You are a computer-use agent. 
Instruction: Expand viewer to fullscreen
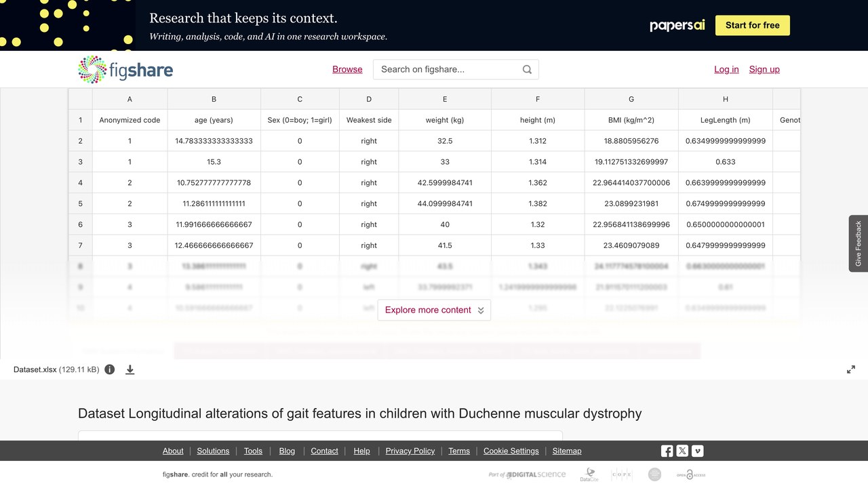[851, 369]
